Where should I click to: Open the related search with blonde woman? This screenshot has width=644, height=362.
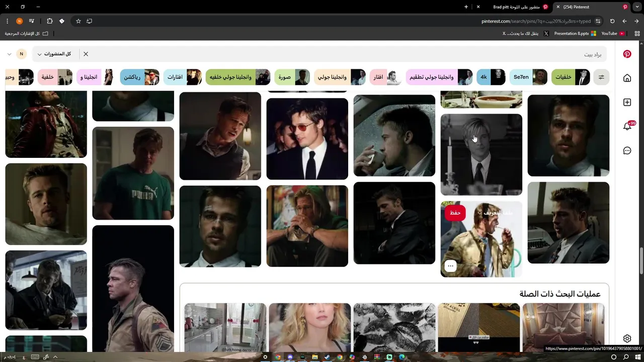[310, 327]
